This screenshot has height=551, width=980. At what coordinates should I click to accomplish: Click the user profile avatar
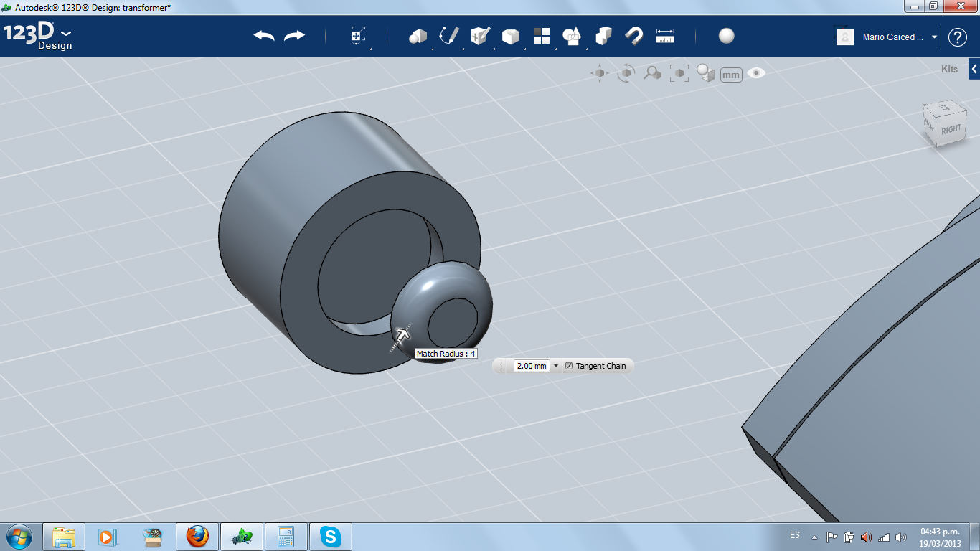click(x=845, y=37)
